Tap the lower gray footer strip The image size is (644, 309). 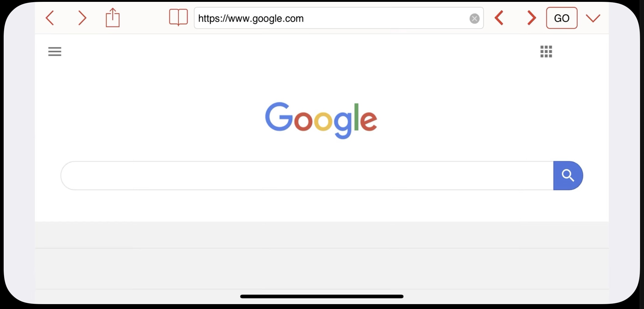[x=322, y=269]
